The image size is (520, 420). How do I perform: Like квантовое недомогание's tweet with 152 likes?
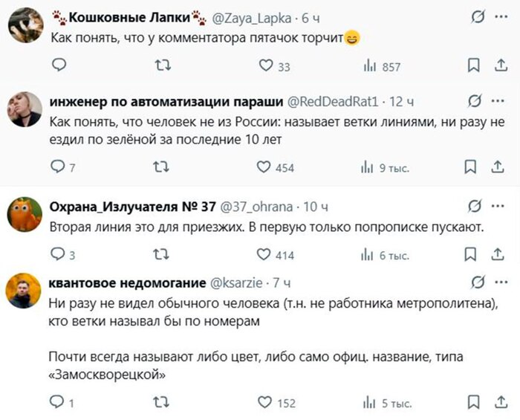(264, 402)
